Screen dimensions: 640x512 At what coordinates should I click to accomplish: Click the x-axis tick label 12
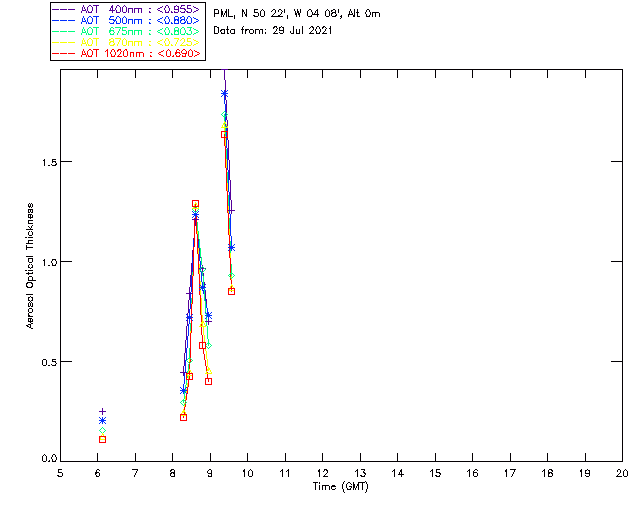(x=322, y=473)
